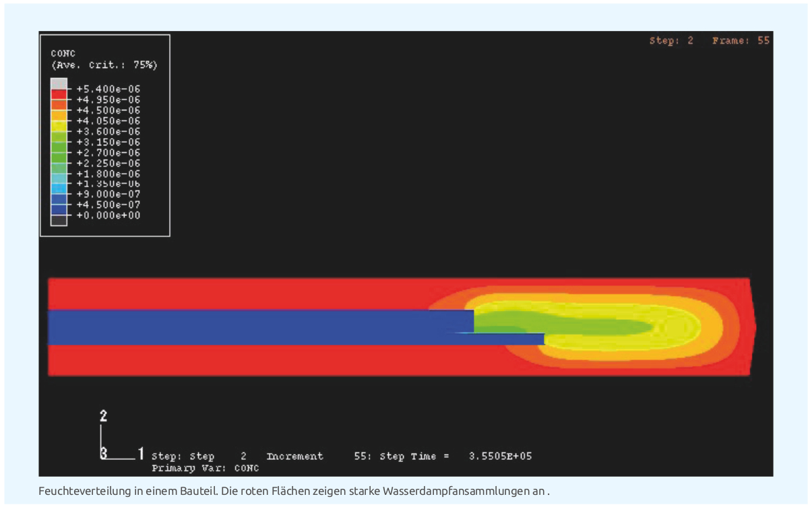Click axis label 2 of the coordinate triad

tap(103, 415)
